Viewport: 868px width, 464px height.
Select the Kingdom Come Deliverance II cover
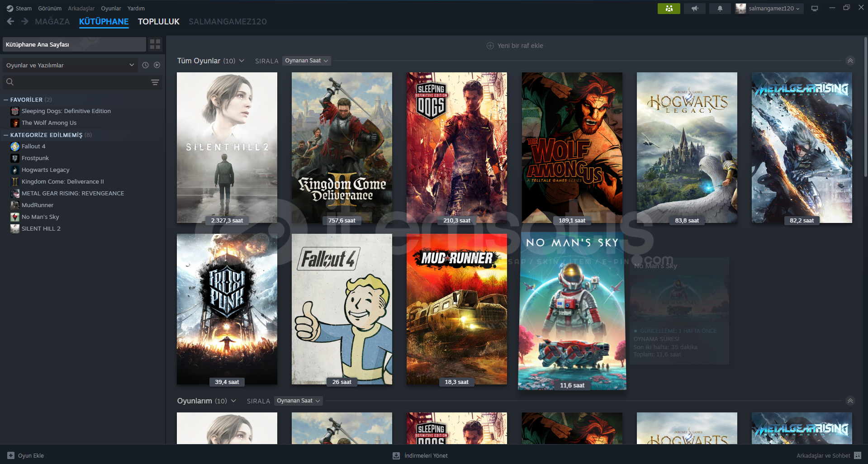click(x=342, y=147)
